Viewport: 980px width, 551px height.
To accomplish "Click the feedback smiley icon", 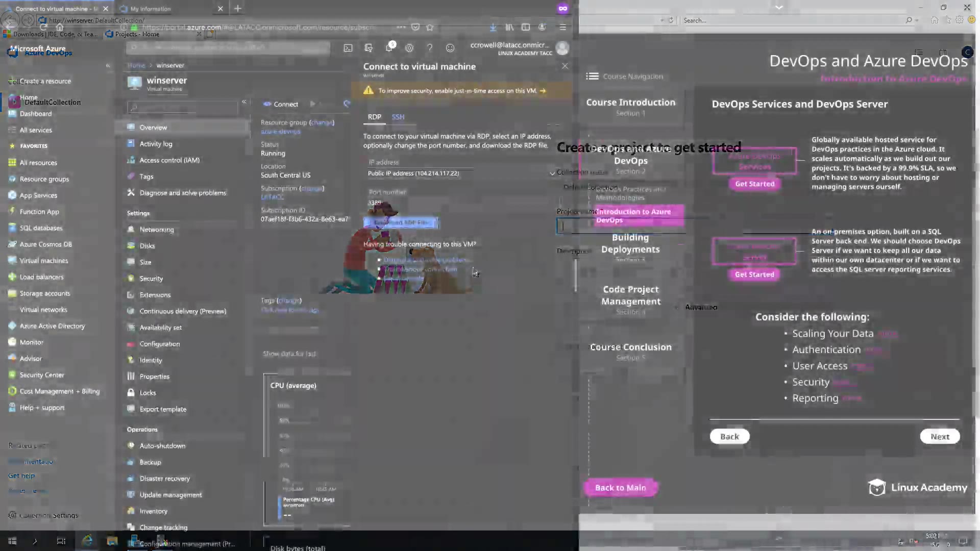I will tap(450, 48).
